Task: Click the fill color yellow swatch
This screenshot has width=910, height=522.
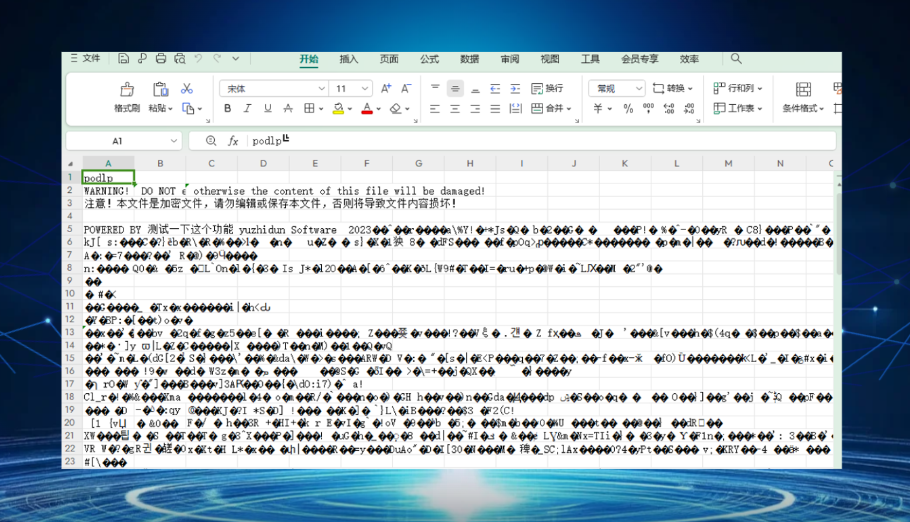Action: click(338, 109)
